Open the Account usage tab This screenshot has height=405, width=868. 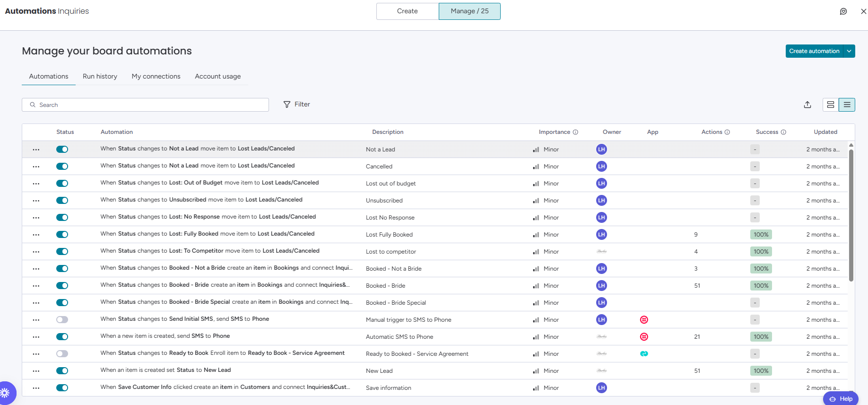coord(217,77)
